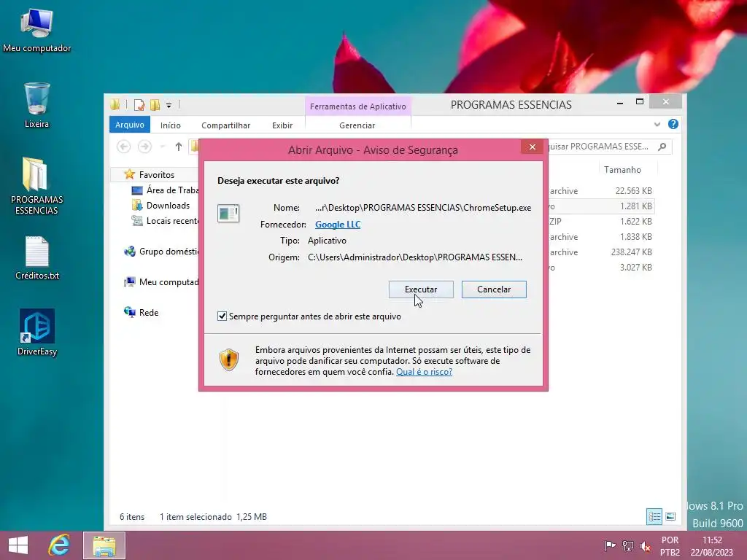Select the ZIP file row sized 1.622 KB
747x560 pixels.
pyautogui.click(x=601, y=222)
